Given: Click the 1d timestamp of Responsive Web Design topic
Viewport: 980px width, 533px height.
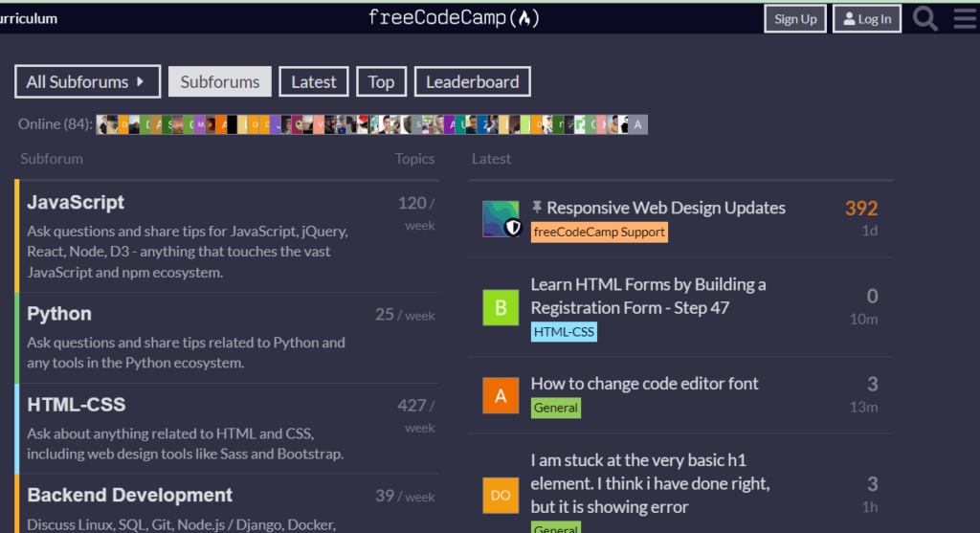Looking at the screenshot, I should tap(869, 231).
